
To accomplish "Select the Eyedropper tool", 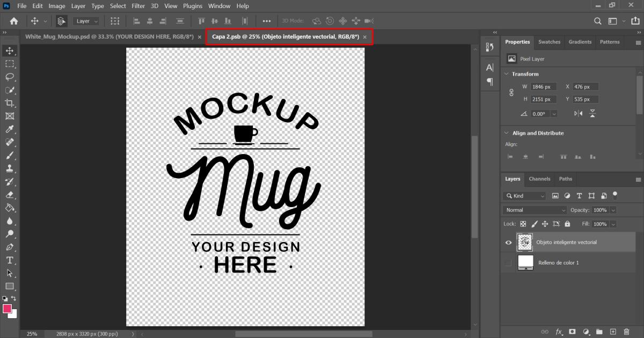I will click(x=9, y=129).
